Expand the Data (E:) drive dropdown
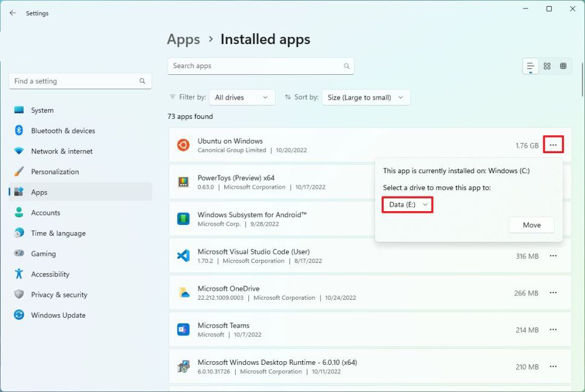 (408, 205)
